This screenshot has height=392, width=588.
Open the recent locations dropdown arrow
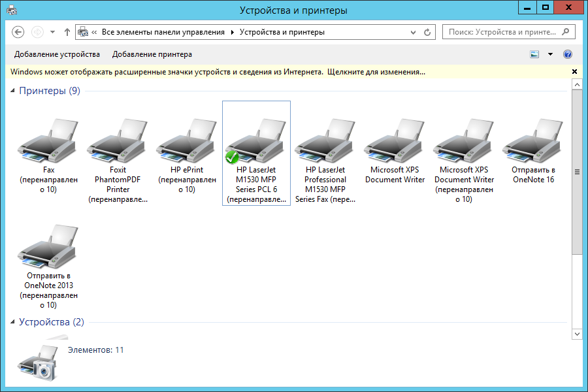point(52,32)
